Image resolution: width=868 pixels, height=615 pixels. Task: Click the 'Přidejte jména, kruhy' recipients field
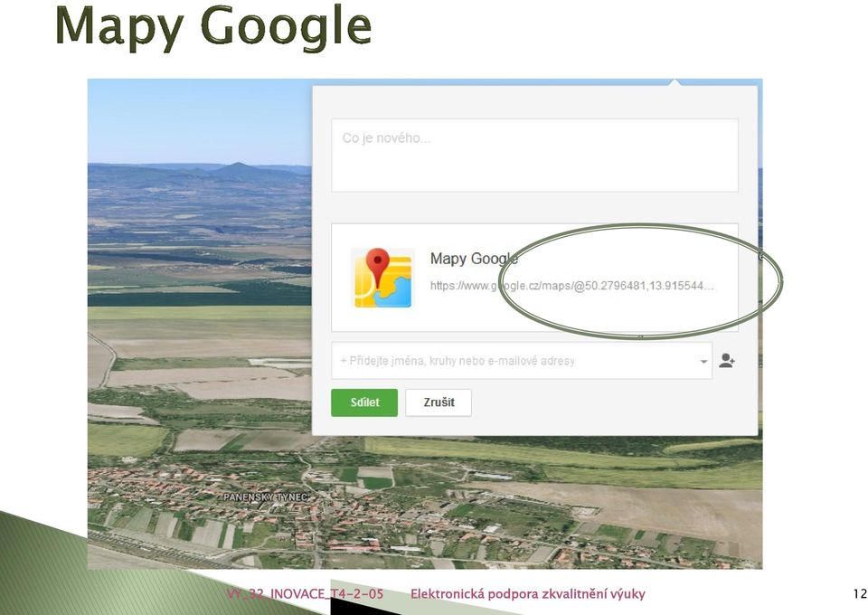[522, 361]
